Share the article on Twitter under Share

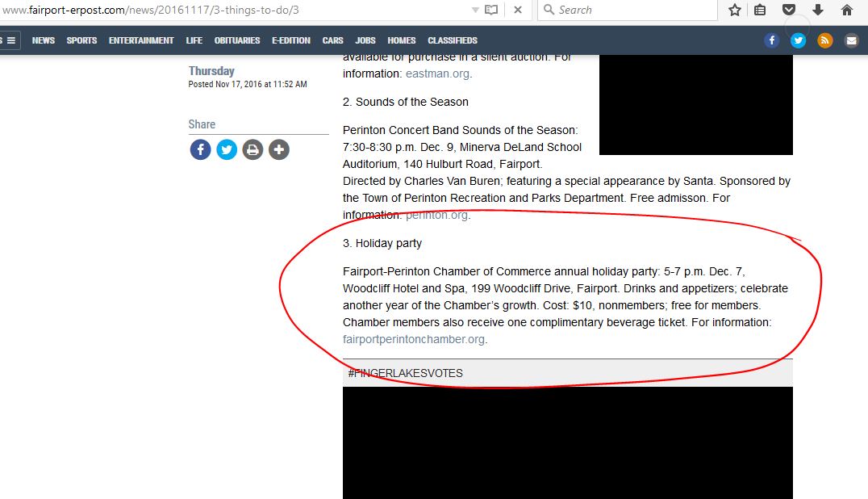coord(227,149)
